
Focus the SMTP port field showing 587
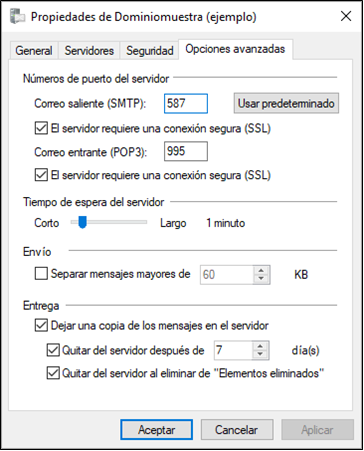point(186,104)
